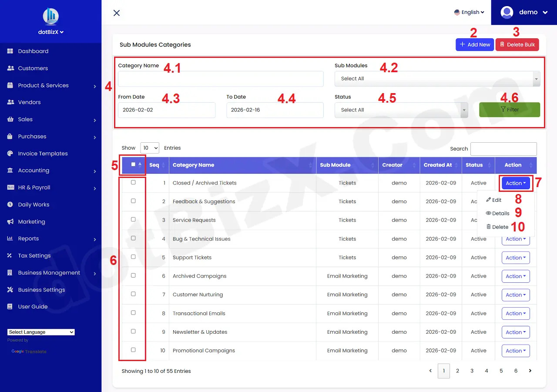The width and height of the screenshot is (557, 392).
Task: Click the Customers people icon in sidebar
Action: tap(10, 68)
